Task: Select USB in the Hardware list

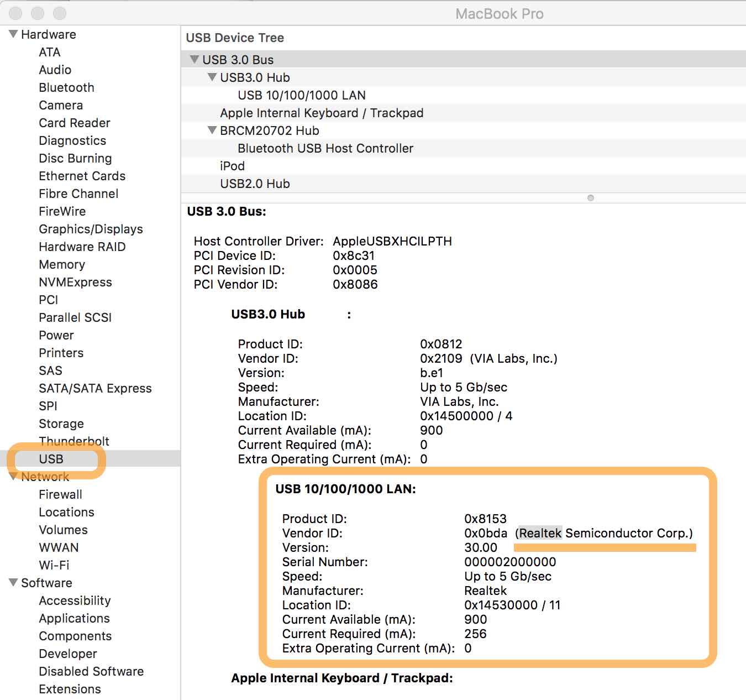Action: [51, 459]
